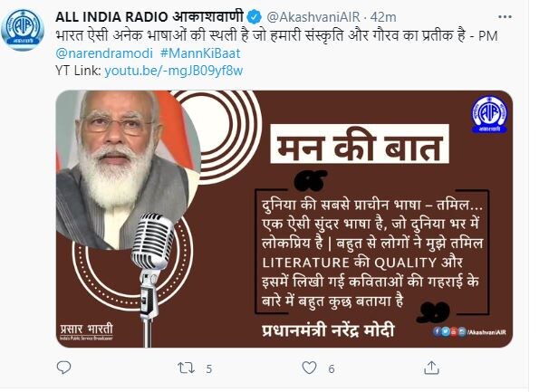Open the reply comment bubble icon
This screenshot has width=539, height=392.
coord(64,368)
